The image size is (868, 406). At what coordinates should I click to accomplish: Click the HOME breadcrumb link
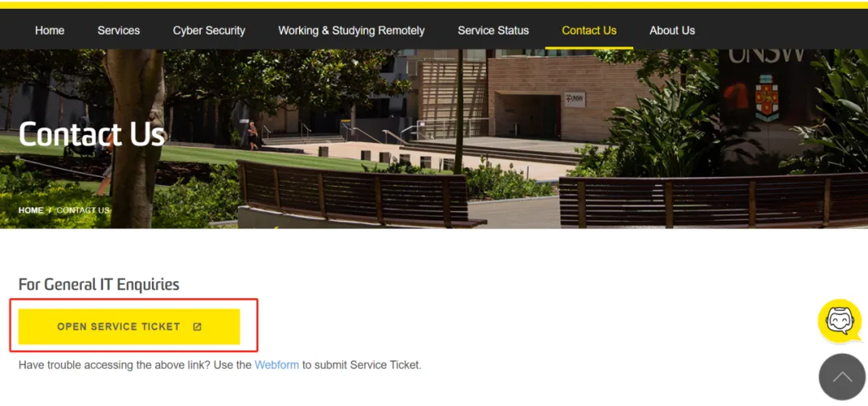click(31, 211)
